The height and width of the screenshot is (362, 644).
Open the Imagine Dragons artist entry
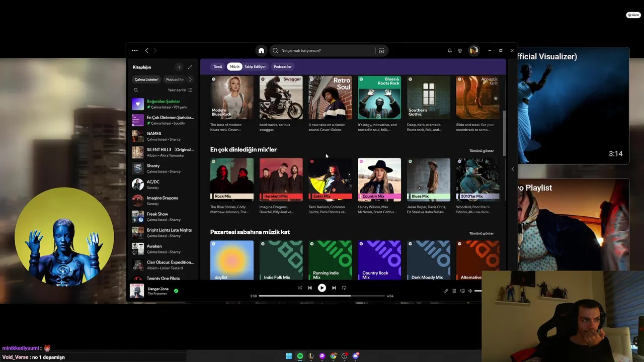(x=163, y=201)
